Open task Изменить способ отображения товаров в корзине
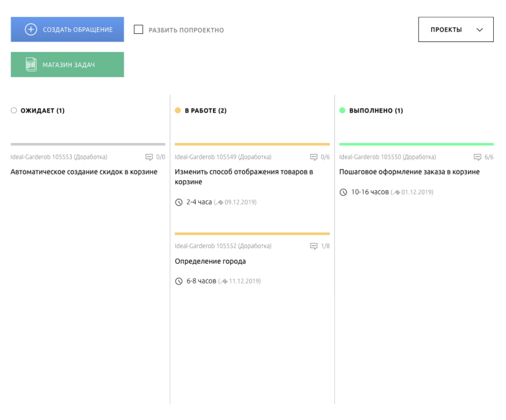Viewport: 506px width, 420px height. click(x=244, y=176)
